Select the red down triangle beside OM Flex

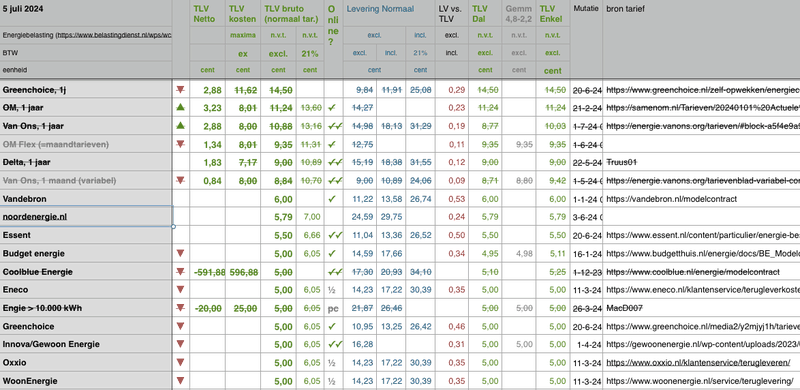(x=180, y=144)
